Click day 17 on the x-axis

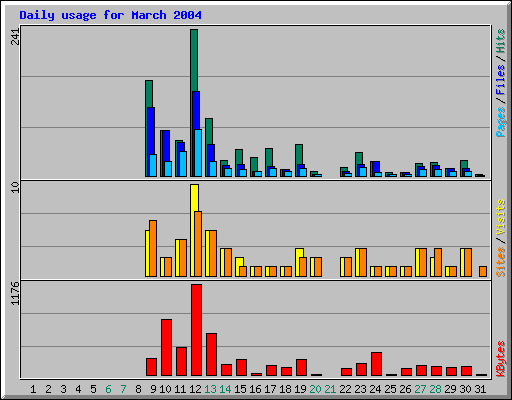point(270,389)
